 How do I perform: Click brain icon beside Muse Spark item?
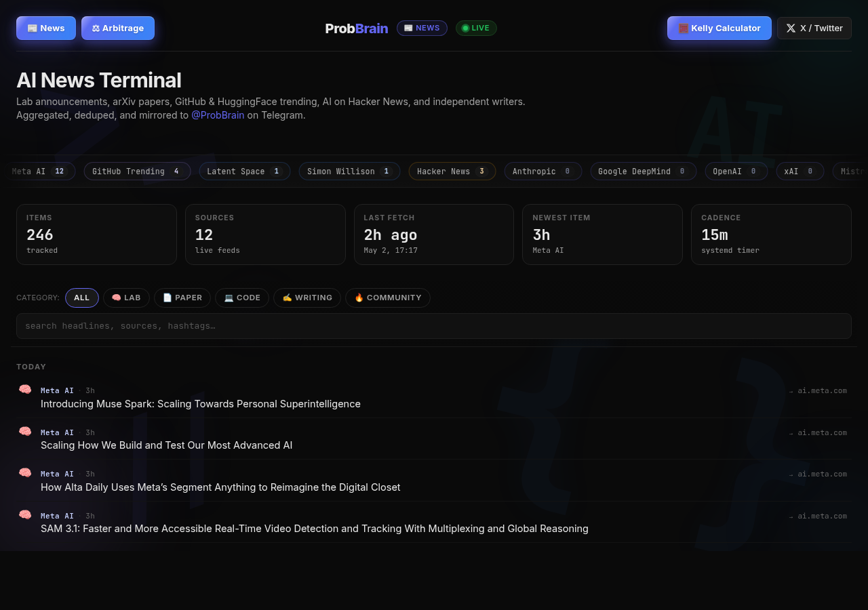point(25,390)
